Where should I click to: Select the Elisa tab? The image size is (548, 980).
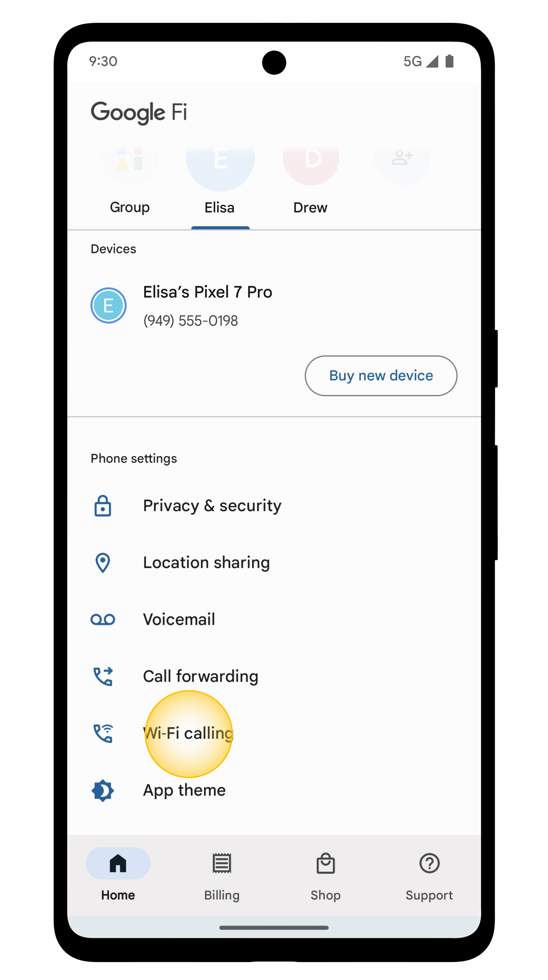click(x=219, y=208)
